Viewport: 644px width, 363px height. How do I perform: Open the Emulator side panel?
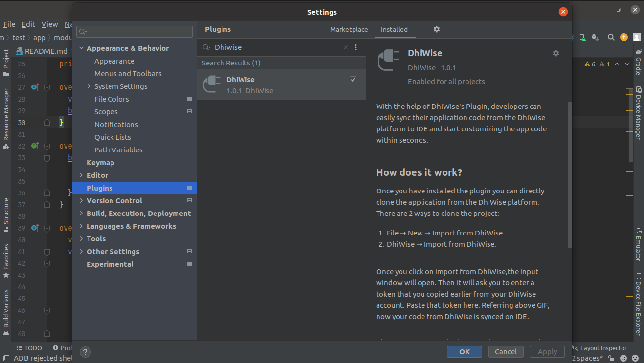638,244
